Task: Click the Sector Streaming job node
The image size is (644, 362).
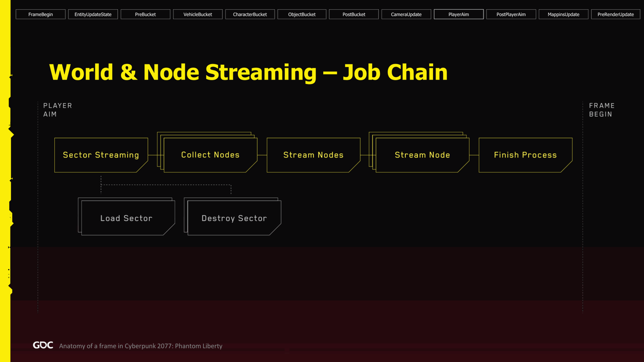Action: tap(101, 155)
